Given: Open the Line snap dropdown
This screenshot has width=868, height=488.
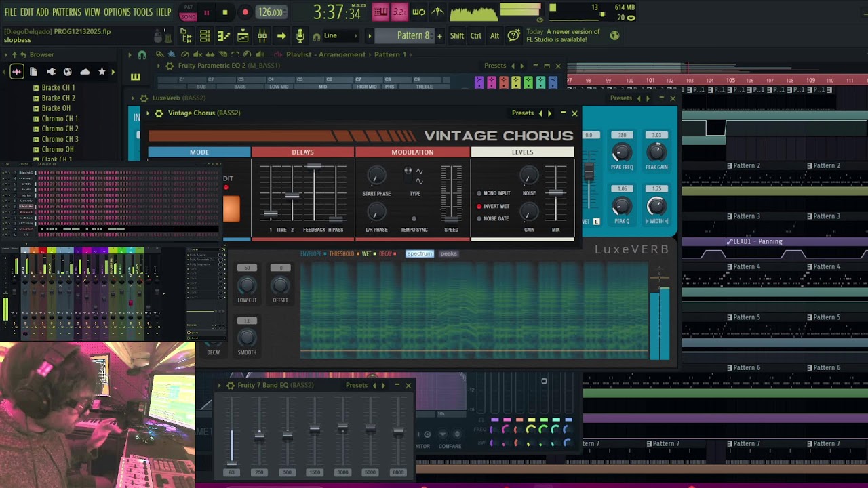Looking at the screenshot, I should click(x=339, y=35).
